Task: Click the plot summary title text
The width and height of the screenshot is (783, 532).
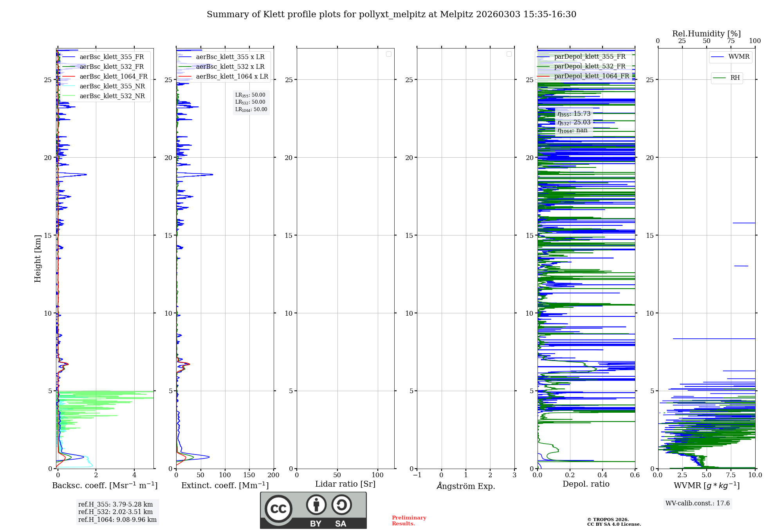Action: tap(391, 14)
